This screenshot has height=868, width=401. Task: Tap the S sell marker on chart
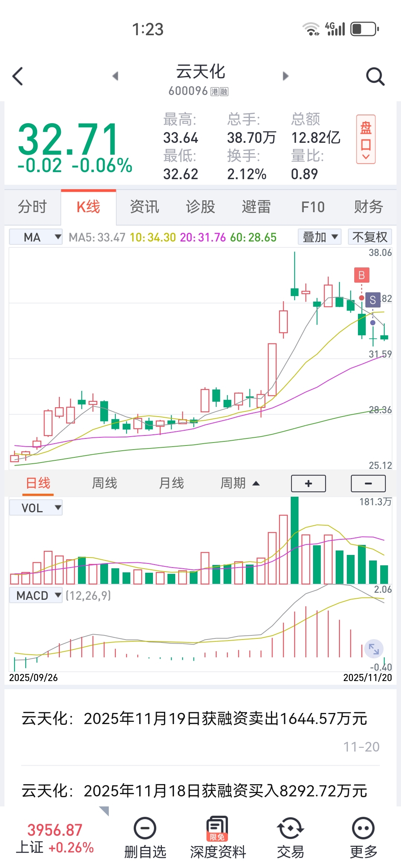coord(373,300)
